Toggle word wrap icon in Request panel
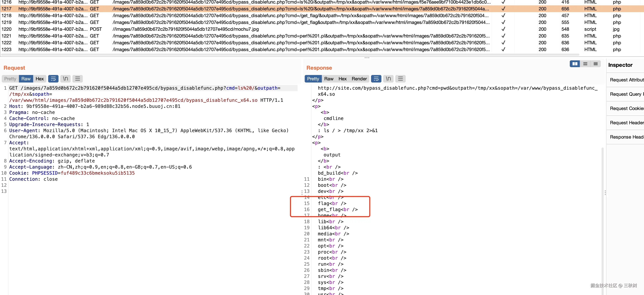Viewport: 644px width, 295px height. (x=53, y=79)
